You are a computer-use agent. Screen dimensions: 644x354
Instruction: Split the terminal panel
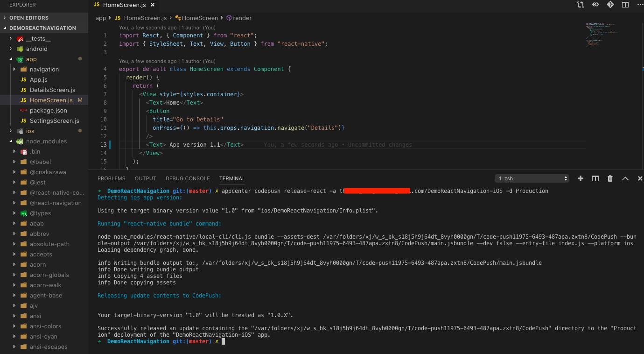pyautogui.click(x=595, y=178)
